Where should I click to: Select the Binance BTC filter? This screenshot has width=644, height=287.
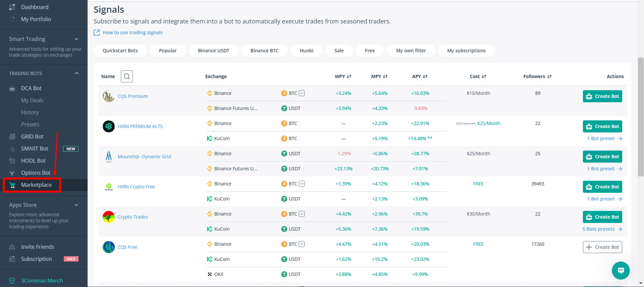264,51
